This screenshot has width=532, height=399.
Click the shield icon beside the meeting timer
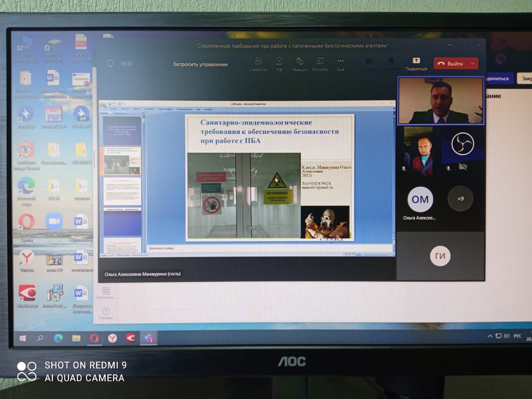(x=110, y=63)
